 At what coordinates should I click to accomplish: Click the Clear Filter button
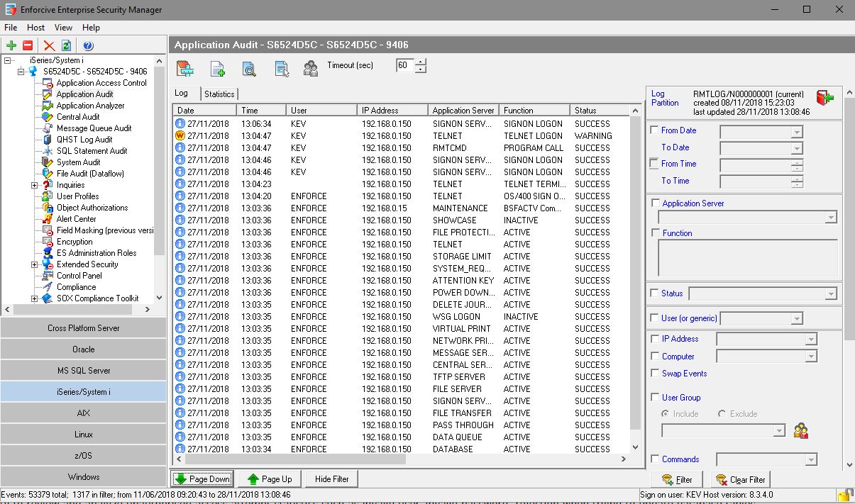(741, 479)
